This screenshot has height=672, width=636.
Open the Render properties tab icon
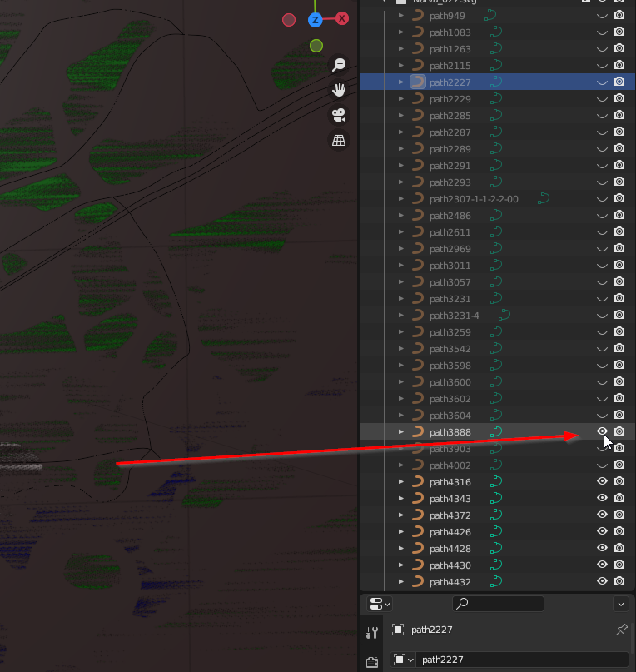click(x=372, y=662)
